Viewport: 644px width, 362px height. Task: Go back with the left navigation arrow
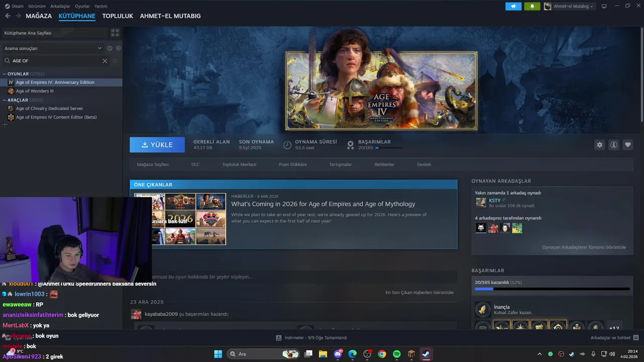[x=8, y=16]
